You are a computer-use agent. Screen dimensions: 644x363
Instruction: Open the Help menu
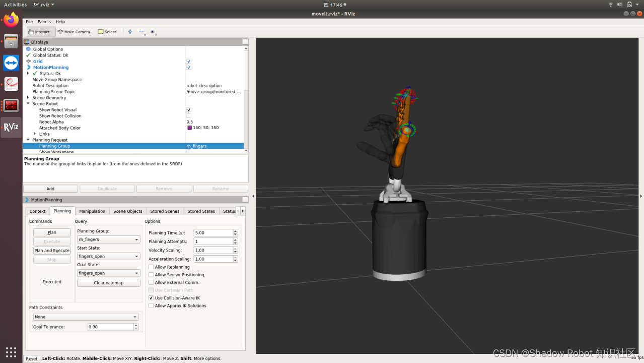pyautogui.click(x=60, y=22)
